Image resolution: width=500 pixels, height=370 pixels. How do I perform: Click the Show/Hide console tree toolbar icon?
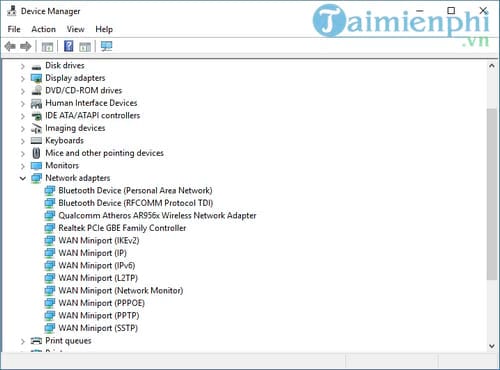coord(47,47)
